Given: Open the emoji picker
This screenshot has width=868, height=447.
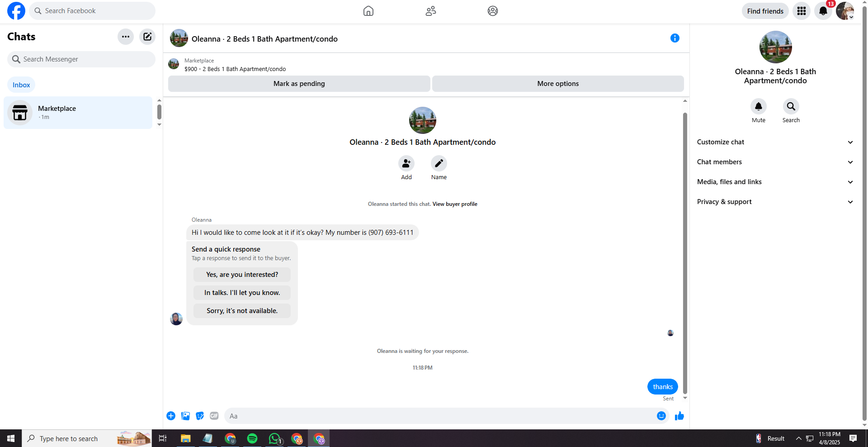Looking at the screenshot, I should pos(661,416).
